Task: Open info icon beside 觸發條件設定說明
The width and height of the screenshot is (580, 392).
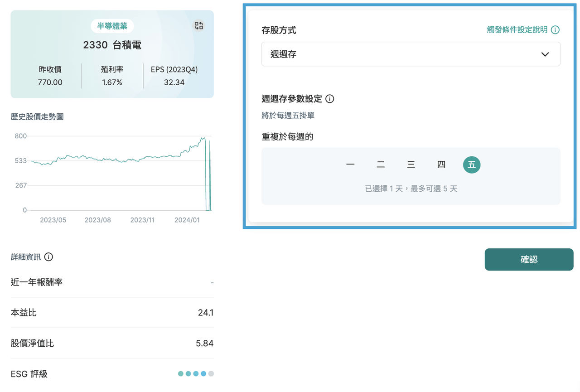Action: tap(555, 30)
